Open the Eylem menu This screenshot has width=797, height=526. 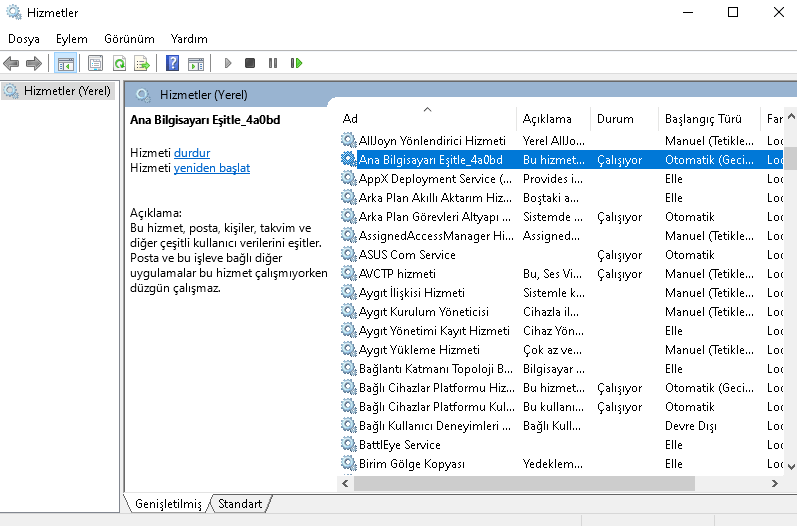pos(72,39)
